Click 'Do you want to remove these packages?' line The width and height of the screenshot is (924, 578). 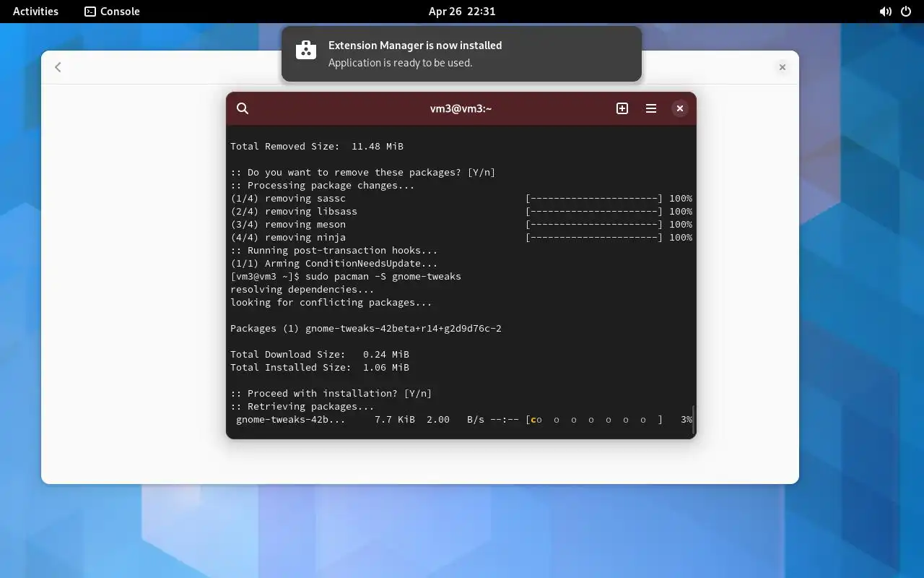(x=363, y=173)
